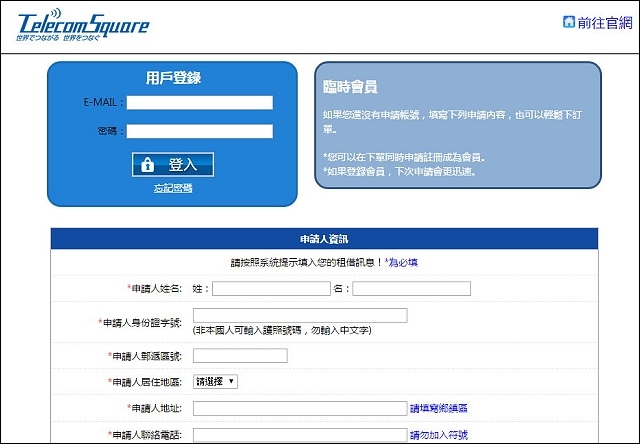Click the 申請人聯絡電話 phone field
This screenshot has width=640, height=444.
click(300, 435)
